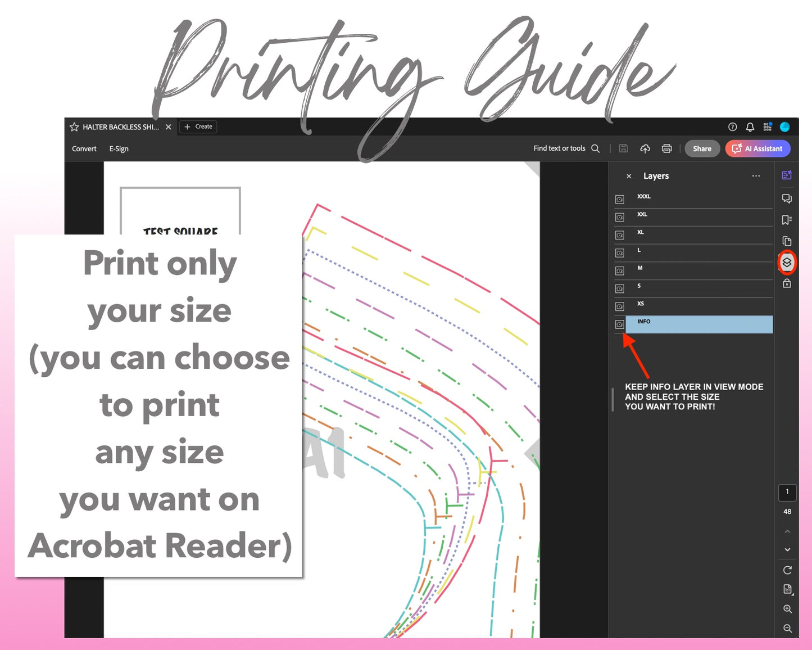Open the Layers panel three-dot options menu
812x650 pixels.
coord(756,176)
